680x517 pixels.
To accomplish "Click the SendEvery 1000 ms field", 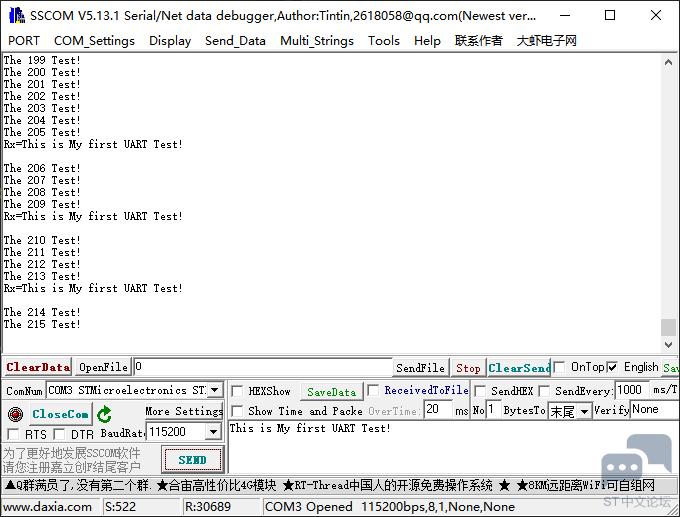I will (x=632, y=389).
